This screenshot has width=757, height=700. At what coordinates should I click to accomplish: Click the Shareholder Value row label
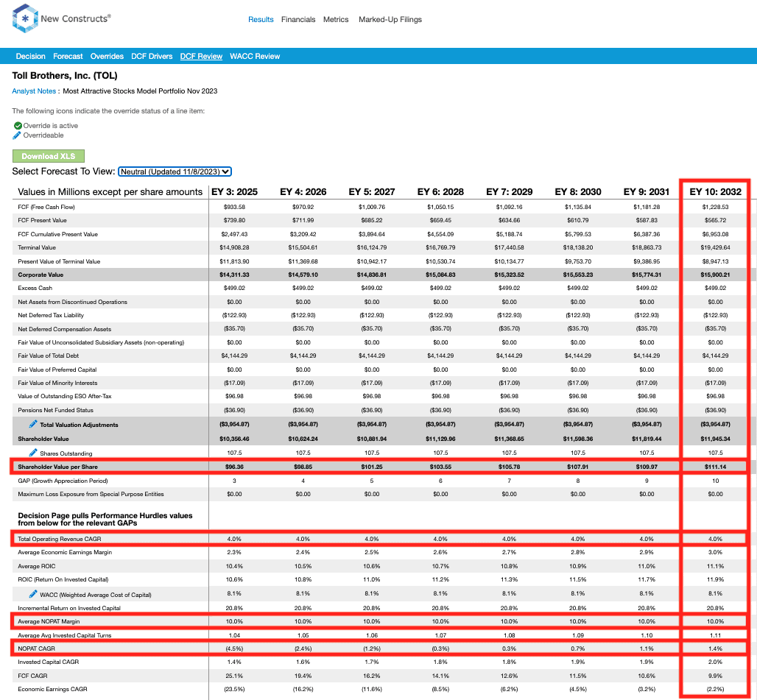[x=43, y=439]
